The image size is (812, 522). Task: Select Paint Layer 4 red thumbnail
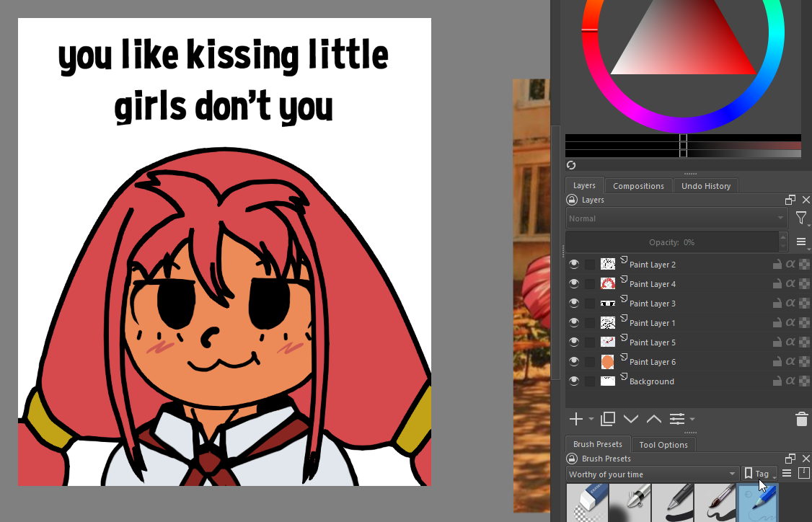coord(607,284)
